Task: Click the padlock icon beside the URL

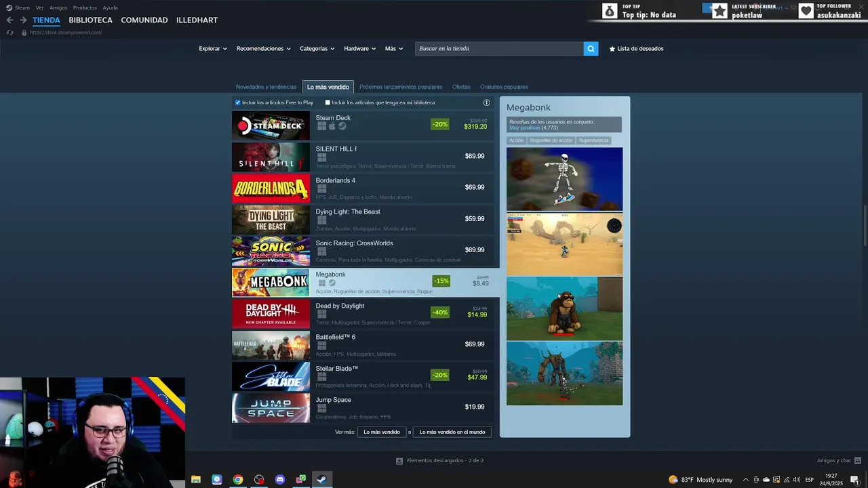Action: point(24,33)
